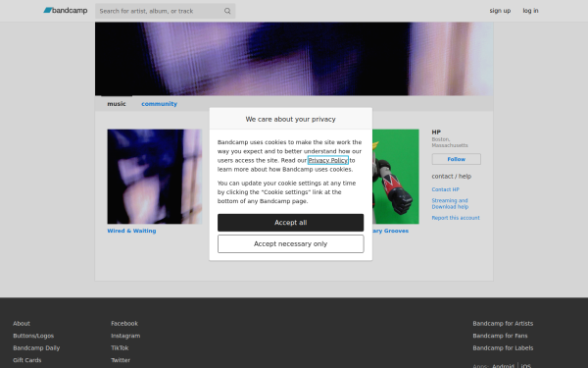Click the album title ending in Grooves
This screenshot has height=368, width=588.
point(390,231)
